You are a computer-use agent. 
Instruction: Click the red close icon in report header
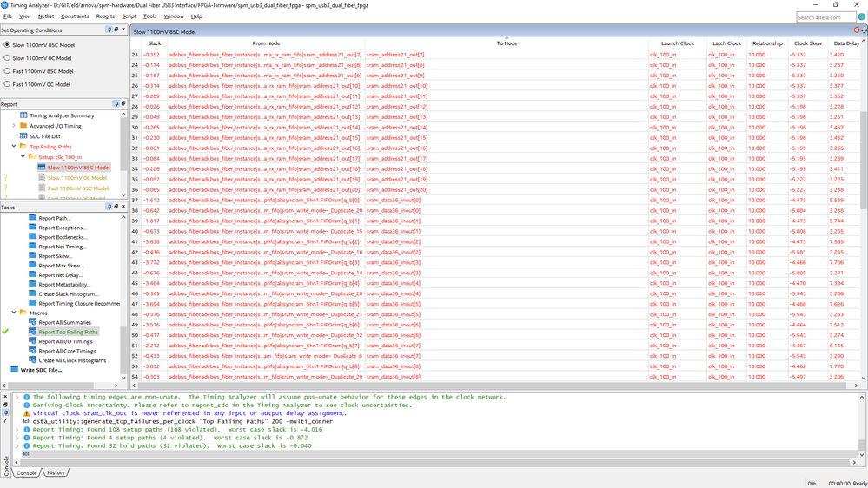point(856,30)
